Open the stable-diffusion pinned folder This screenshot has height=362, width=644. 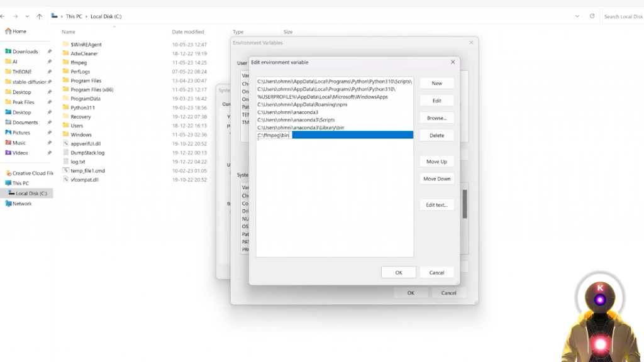coord(29,82)
